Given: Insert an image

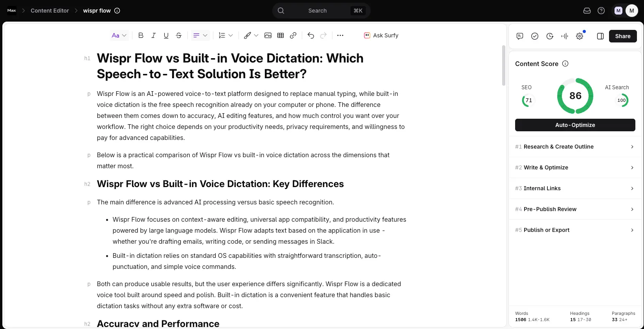Looking at the screenshot, I should (268, 35).
